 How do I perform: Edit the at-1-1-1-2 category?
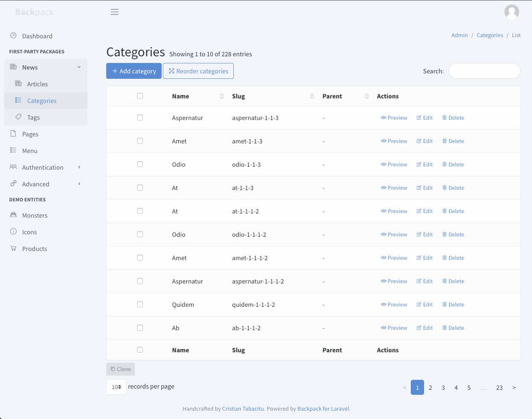[425, 211]
